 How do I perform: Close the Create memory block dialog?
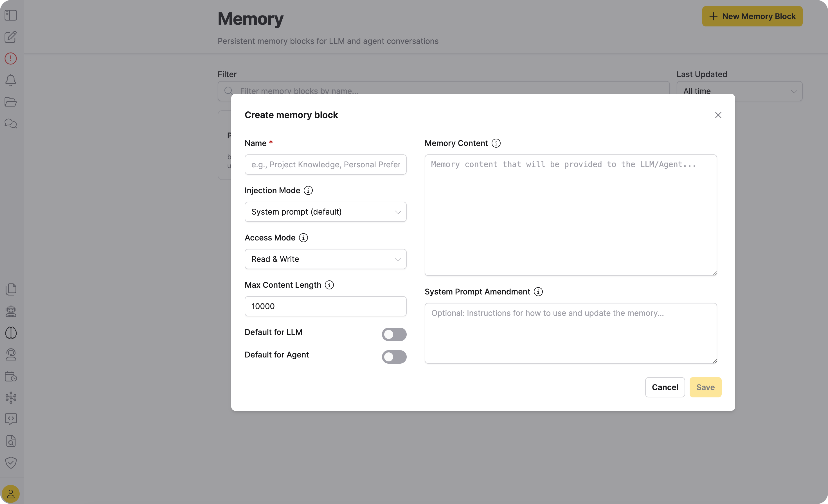(718, 115)
